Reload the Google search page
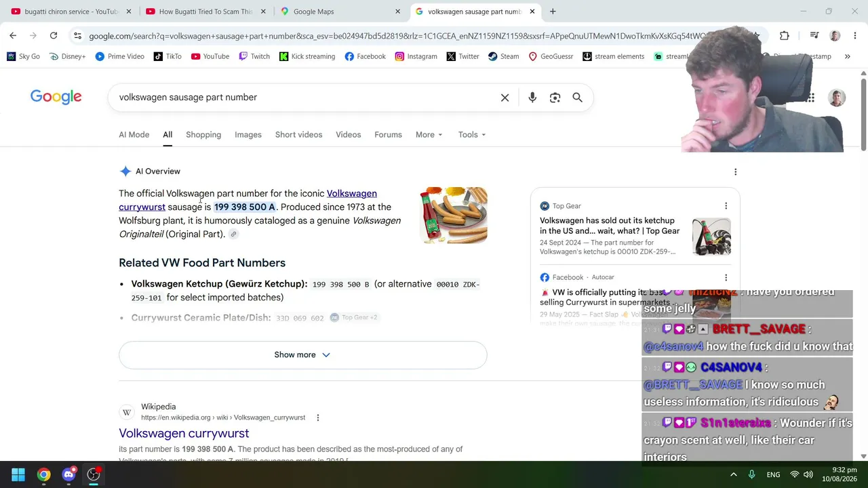 tap(54, 36)
